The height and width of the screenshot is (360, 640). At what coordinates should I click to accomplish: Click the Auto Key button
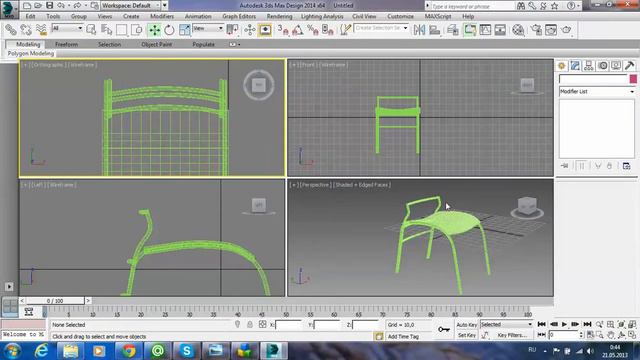pos(467,325)
